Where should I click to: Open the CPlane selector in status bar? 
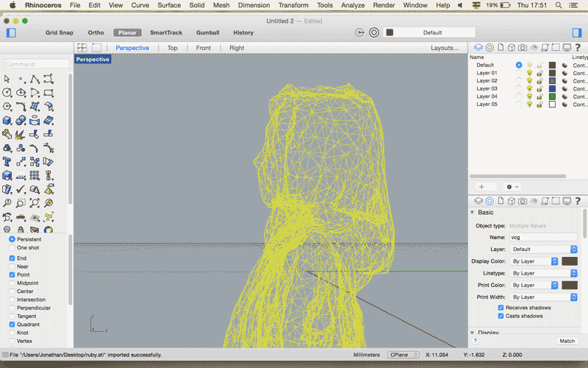point(403,355)
